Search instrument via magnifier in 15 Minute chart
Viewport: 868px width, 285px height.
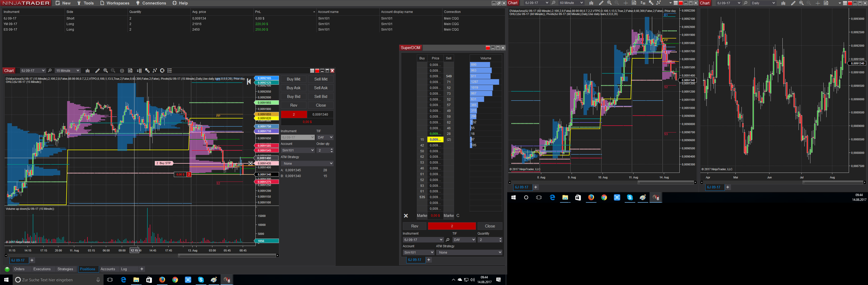click(x=50, y=71)
